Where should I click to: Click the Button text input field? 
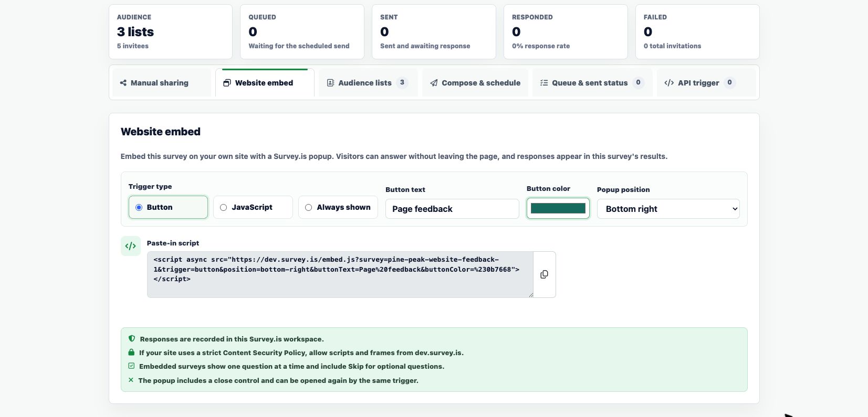click(x=452, y=209)
